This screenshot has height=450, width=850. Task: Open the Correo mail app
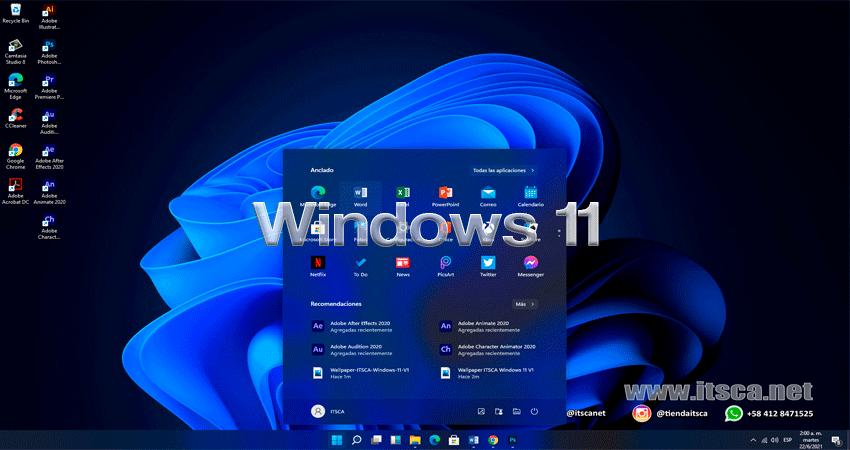[x=488, y=194]
